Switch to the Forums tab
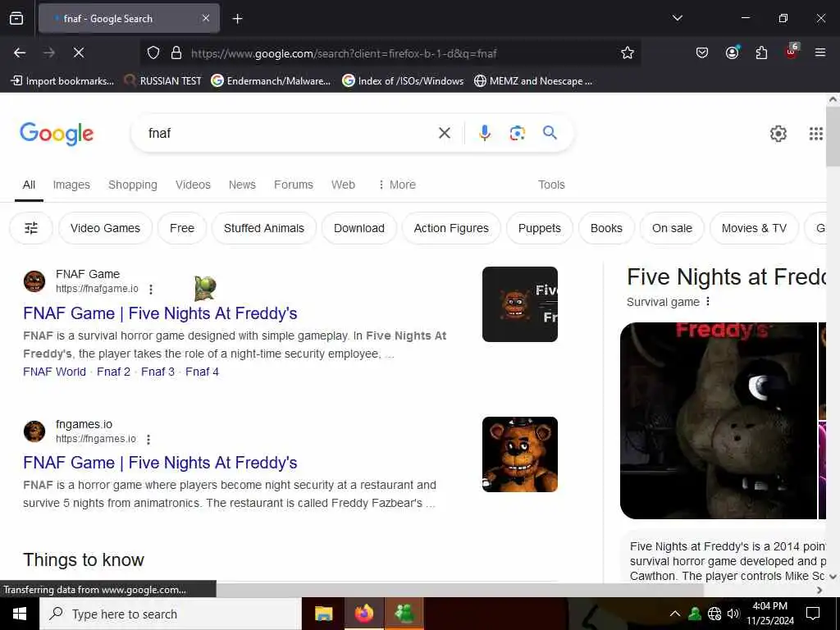The image size is (840, 630). pyautogui.click(x=294, y=185)
